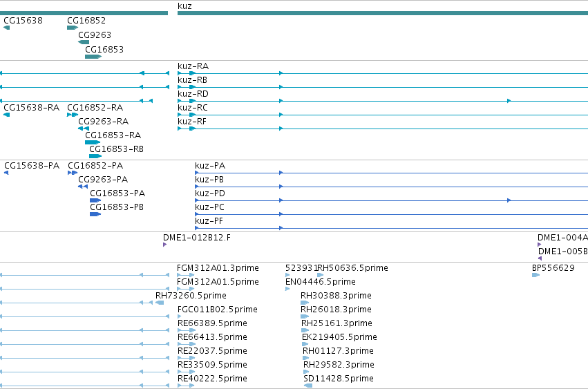The height and width of the screenshot is (389, 588).
Task: Open the kuz-PA protein label
Action: 210,166
